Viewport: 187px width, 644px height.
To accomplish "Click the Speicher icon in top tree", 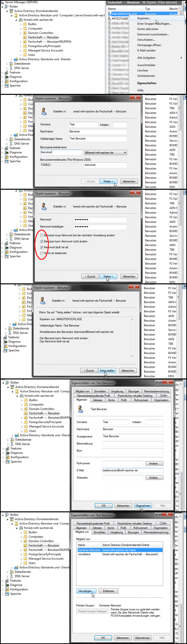I will [7, 86].
